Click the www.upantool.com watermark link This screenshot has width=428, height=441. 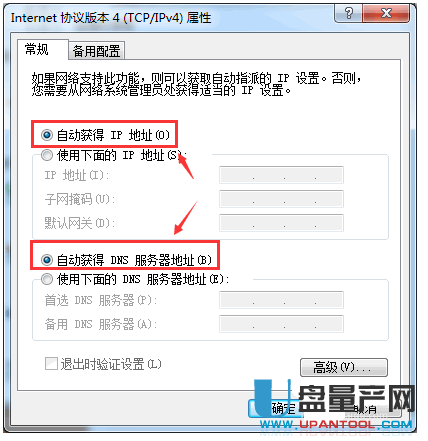click(336, 425)
